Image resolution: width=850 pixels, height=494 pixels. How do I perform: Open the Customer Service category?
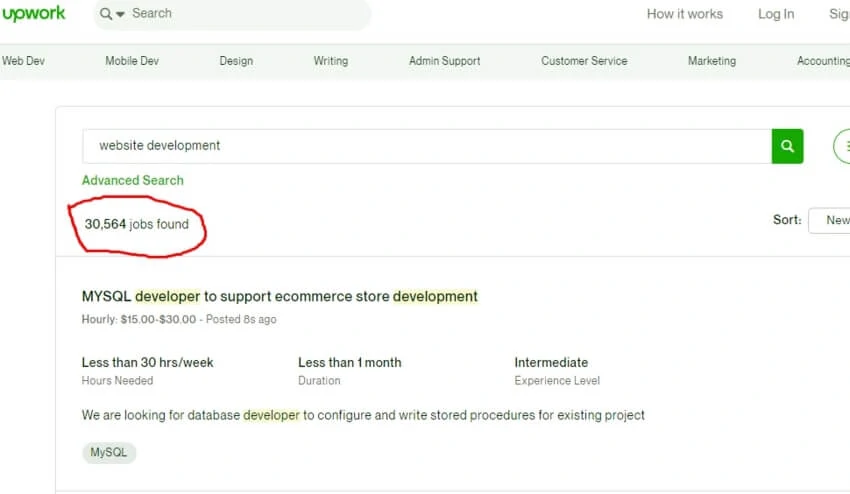pos(584,61)
